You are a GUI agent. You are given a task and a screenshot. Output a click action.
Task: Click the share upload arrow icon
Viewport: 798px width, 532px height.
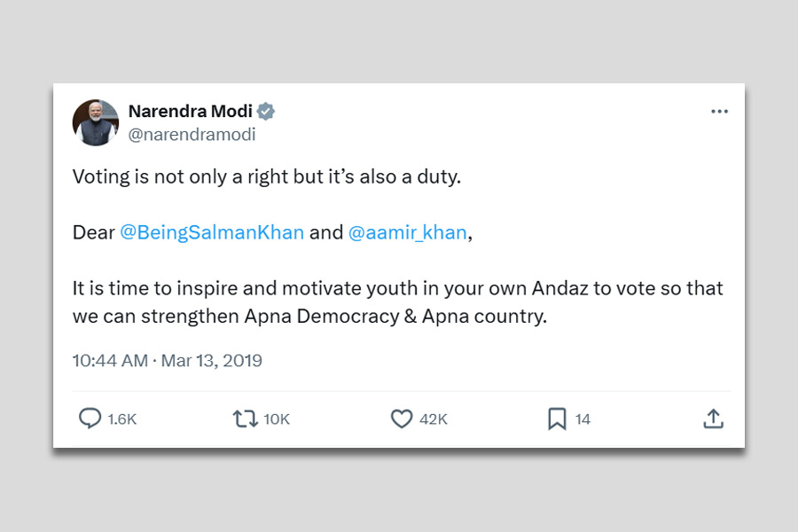click(714, 419)
